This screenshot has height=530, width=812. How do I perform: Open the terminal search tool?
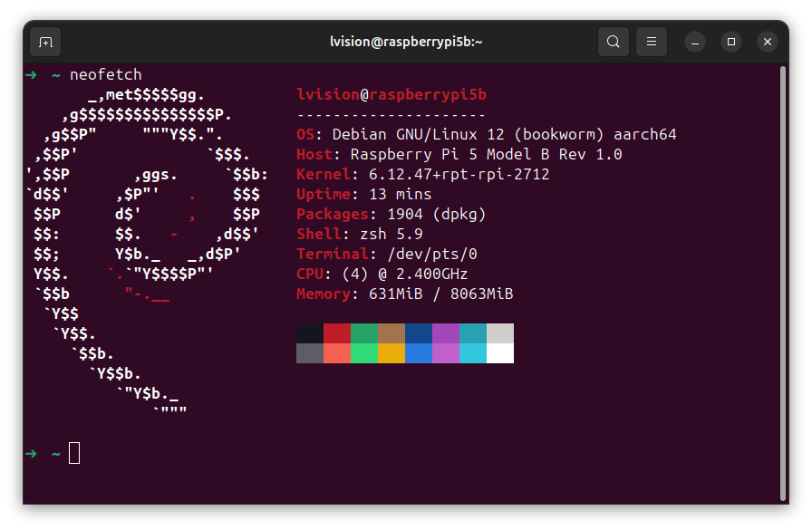(614, 42)
